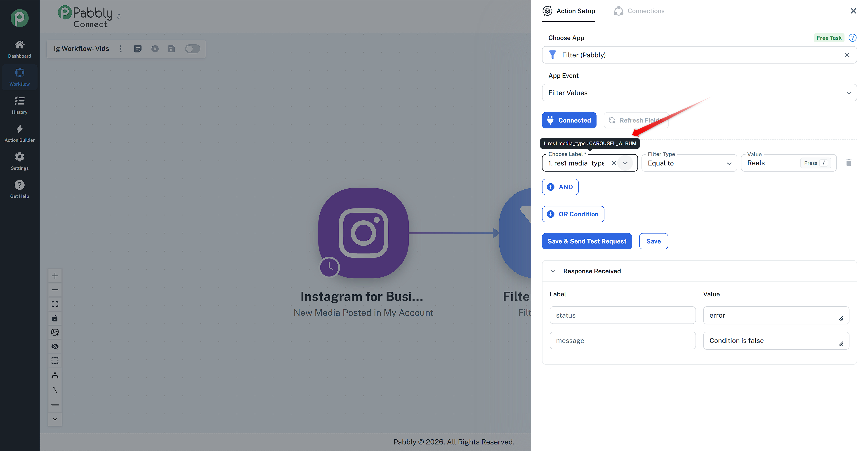Open the App Event Filter Values dropdown
This screenshot has height=451, width=868.
699,93
